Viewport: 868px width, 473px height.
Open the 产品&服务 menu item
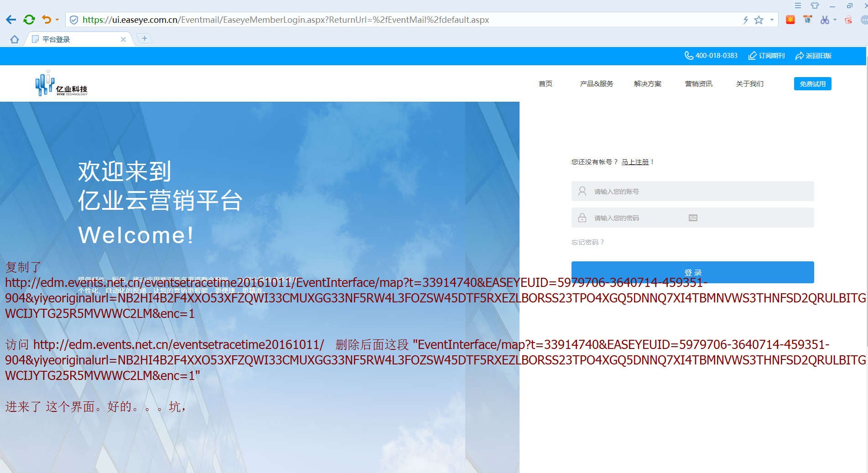pyautogui.click(x=597, y=83)
